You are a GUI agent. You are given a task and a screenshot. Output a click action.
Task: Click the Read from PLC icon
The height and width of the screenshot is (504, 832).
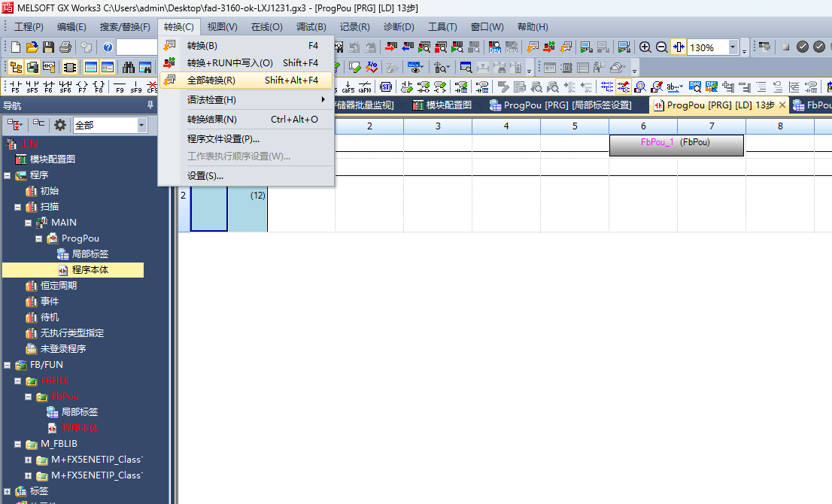408,47
